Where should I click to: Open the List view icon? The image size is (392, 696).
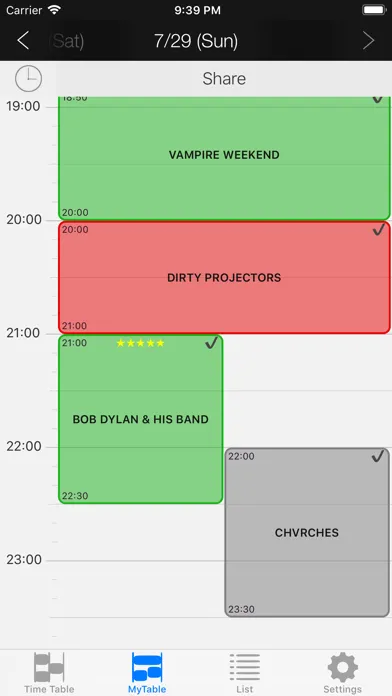245,667
